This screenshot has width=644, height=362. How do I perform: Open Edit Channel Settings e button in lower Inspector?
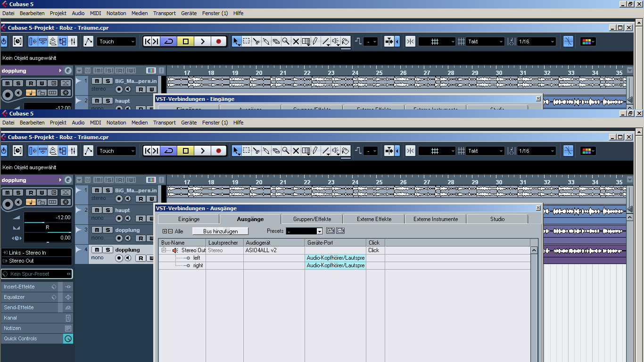68,180
